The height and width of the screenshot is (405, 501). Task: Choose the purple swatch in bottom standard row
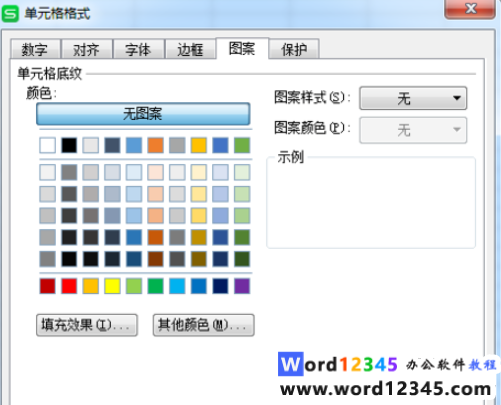(242, 286)
